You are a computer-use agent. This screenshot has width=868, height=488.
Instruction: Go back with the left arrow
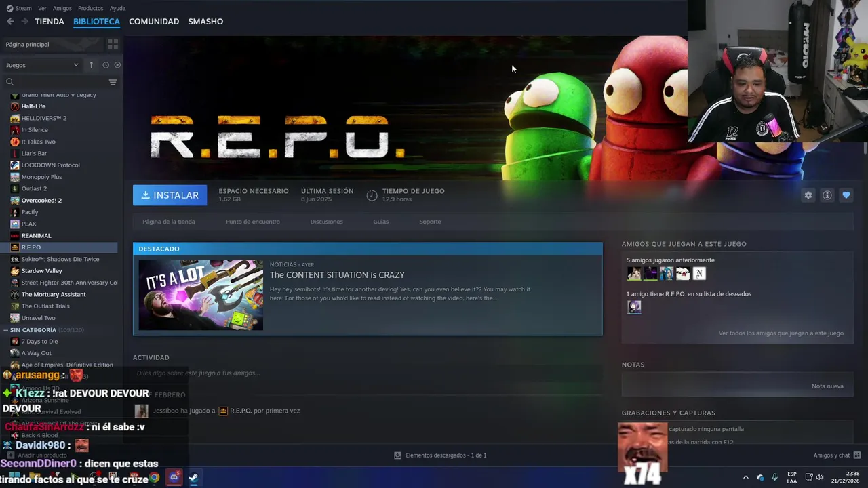[x=10, y=22]
